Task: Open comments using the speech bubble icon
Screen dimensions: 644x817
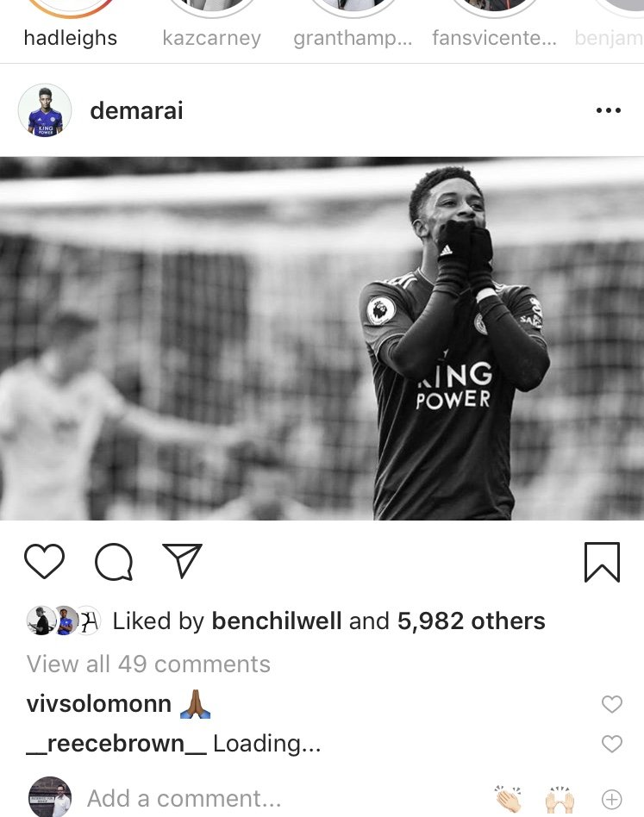Action: coord(114,562)
